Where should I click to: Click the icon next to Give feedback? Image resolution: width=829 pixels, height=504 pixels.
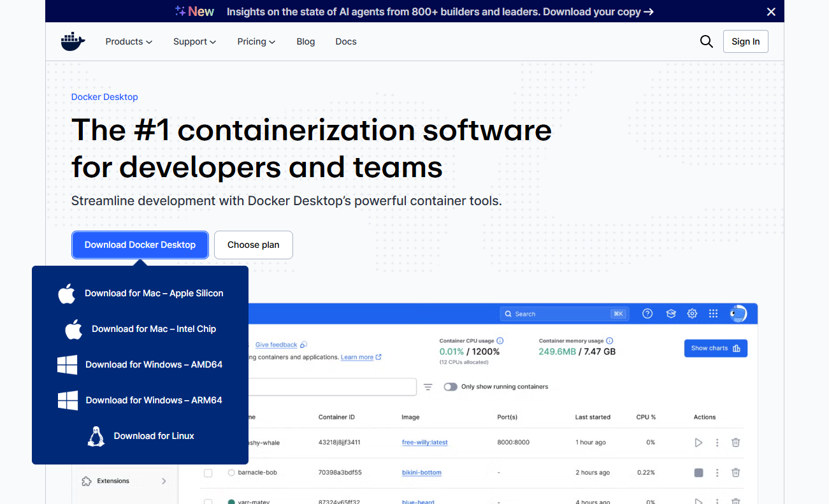pos(303,345)
